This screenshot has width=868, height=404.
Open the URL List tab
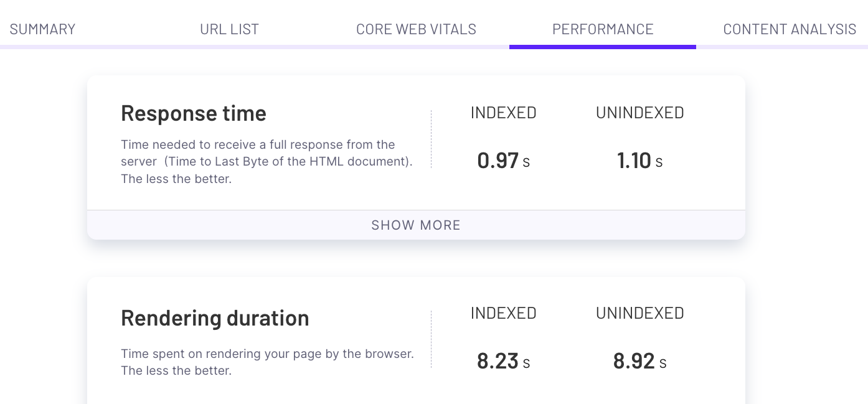tap(229, 29)
